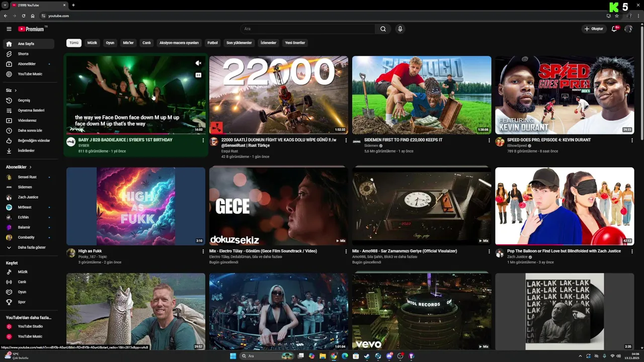
Task: Open the hamburger guide menu
Action: click(x=9, y=29)
